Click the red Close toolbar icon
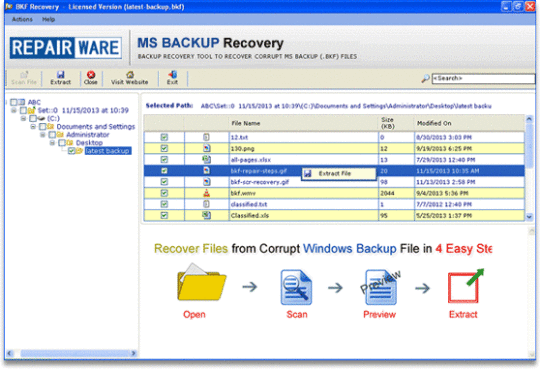 pyautogui.click(x=91, y=74)
